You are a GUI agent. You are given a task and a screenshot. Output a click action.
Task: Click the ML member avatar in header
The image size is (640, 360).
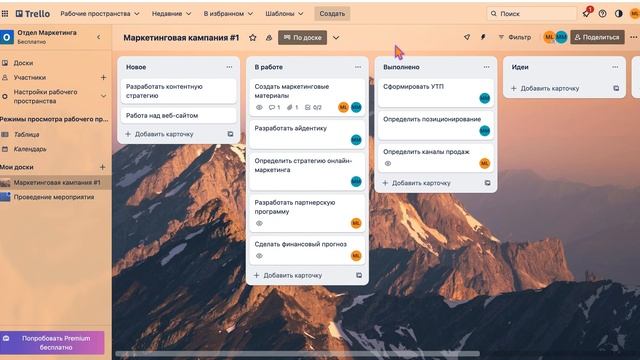coord(549,37)
